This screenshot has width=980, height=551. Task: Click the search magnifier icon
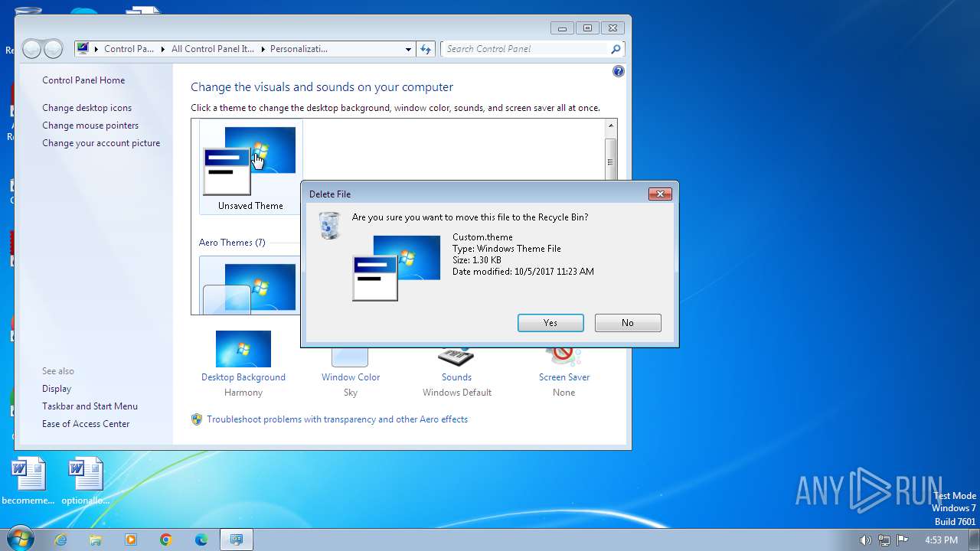(616, 49)
